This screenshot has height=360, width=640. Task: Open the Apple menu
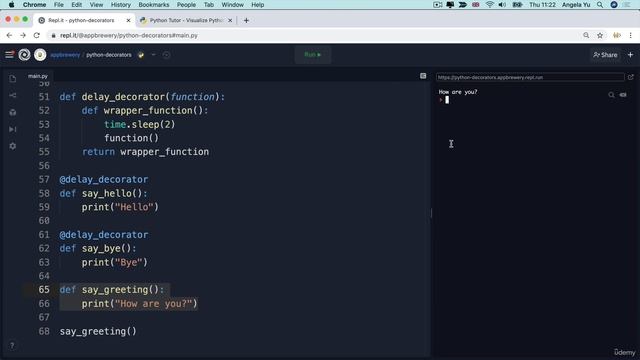[x=11, y=5]
